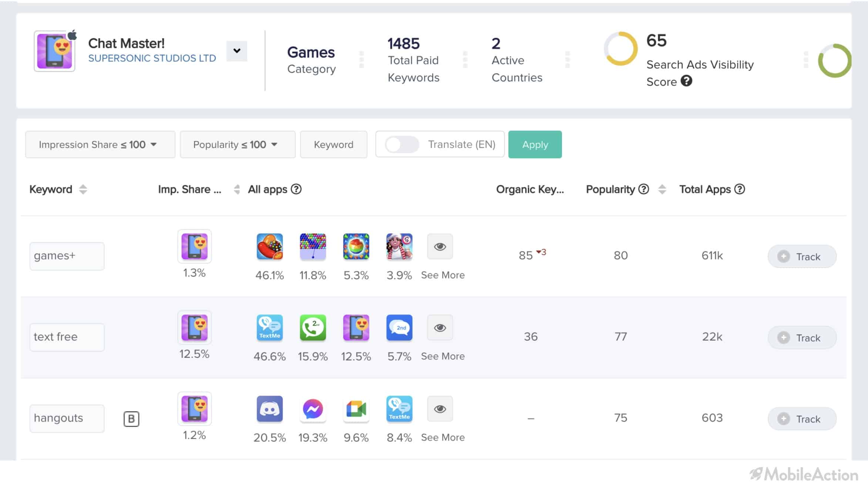This screenshot has width=868, height=499.
Task: Click the TextMe icon with 46.6%
Action: click(270, 328)
